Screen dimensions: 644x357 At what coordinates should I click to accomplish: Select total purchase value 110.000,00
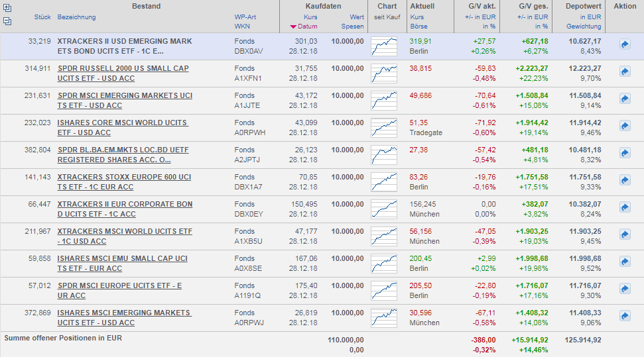(346, 340)
